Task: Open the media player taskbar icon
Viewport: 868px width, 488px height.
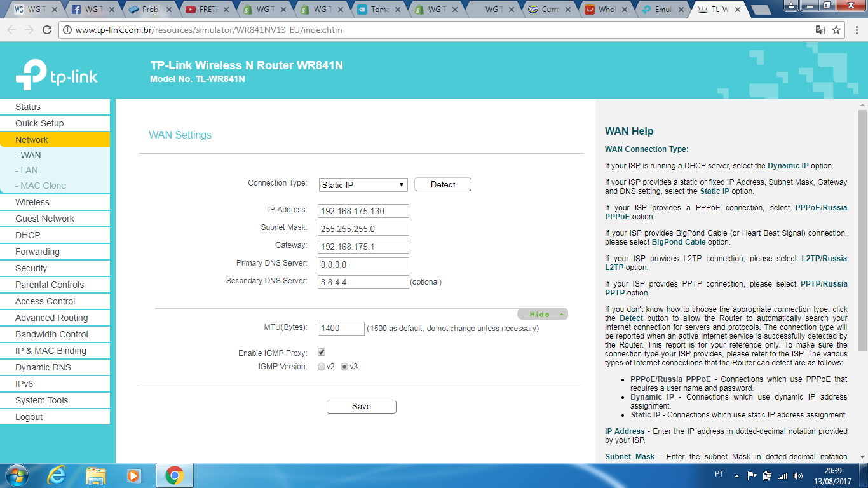Action: 133,475
